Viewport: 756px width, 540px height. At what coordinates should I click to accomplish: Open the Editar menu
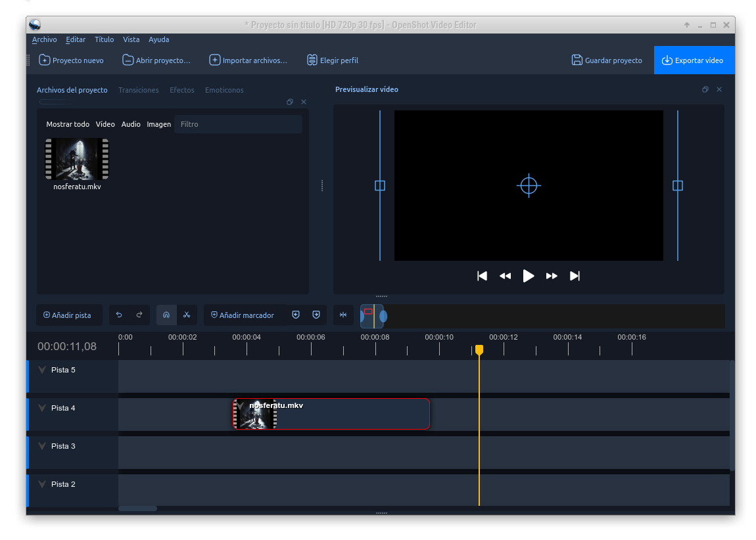pos(75,39)
